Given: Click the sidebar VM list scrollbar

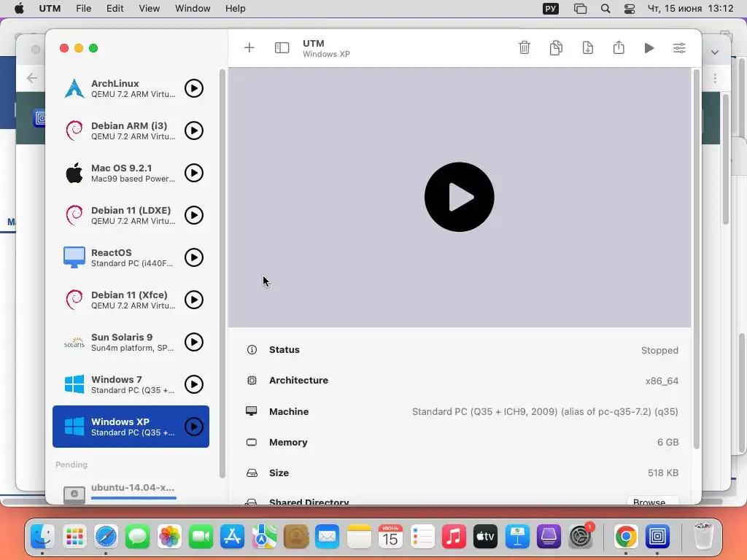Looking at the screenshot, I should (x=222, y=274).
